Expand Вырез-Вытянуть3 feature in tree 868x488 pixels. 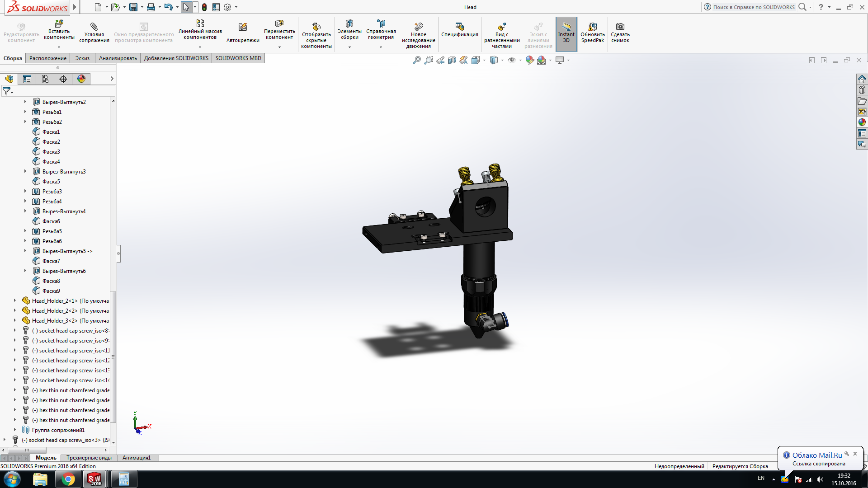[25, 172]
